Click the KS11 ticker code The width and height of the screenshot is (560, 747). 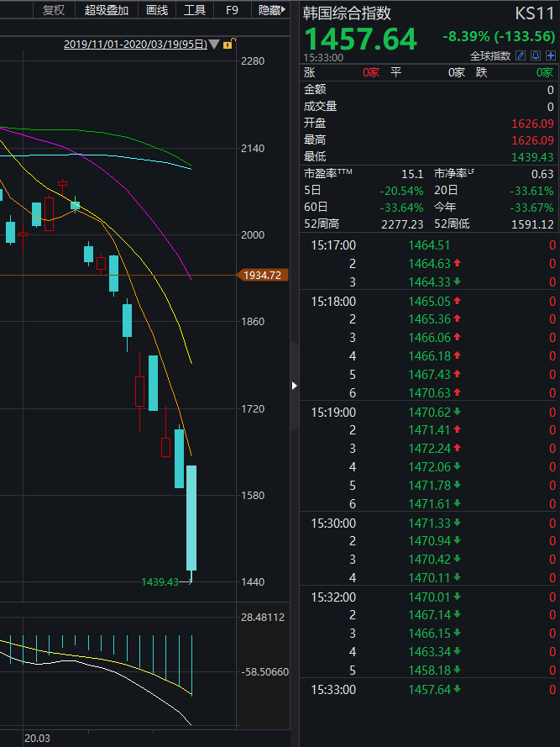(x=535, y=13)
